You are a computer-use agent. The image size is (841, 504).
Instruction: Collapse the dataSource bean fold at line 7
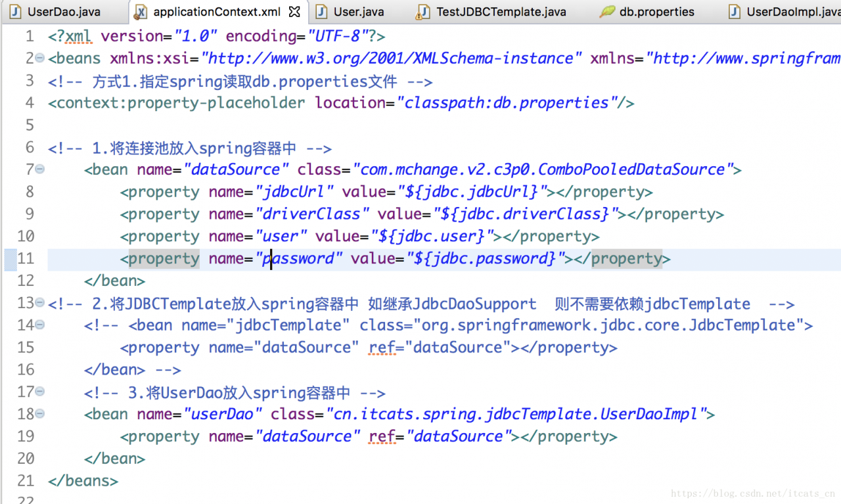click(39, 169)
